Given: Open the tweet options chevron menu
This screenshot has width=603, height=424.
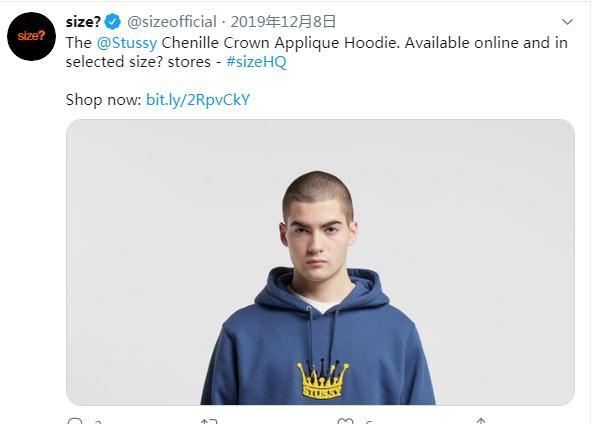Looking at the screenshot, I should tap(568, 21).
